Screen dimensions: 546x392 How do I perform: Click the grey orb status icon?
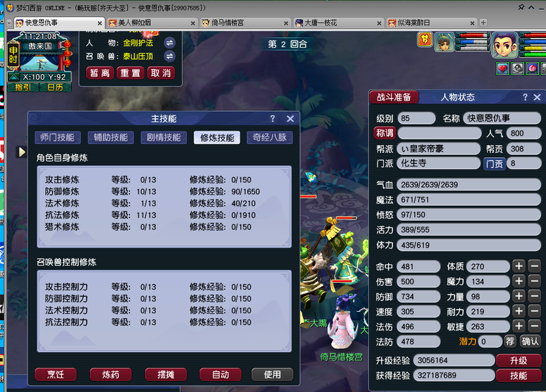[x=517, y=69]
